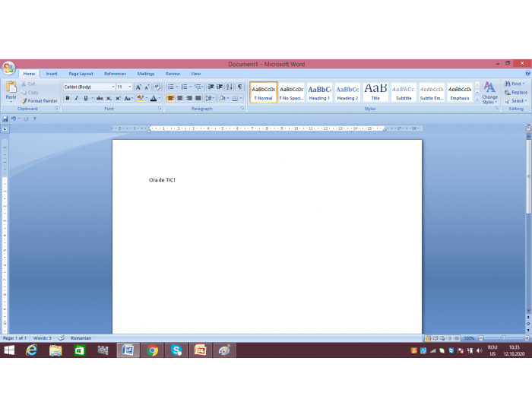Grow font size with large A icon

coord(138,87)
